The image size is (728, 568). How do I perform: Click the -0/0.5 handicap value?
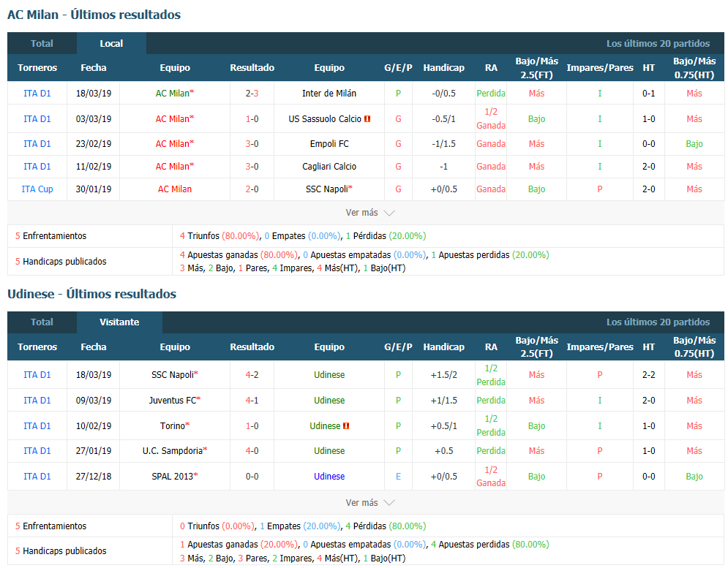444,94
